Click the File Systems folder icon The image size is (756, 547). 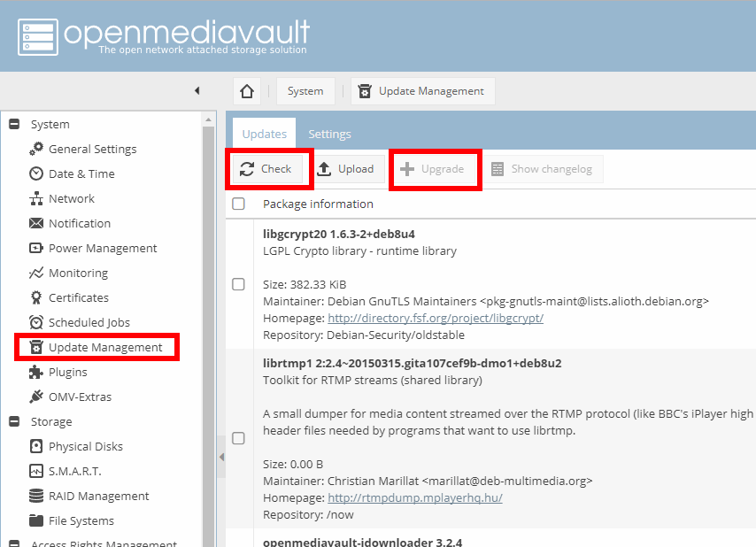(x=36, y=520)
